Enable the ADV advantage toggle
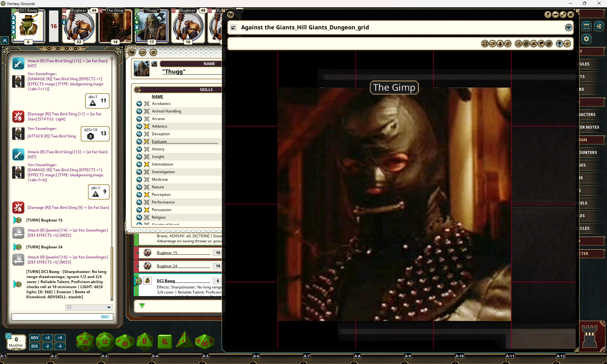The height and width of the screenshot is (364, 607). point(34,337)
